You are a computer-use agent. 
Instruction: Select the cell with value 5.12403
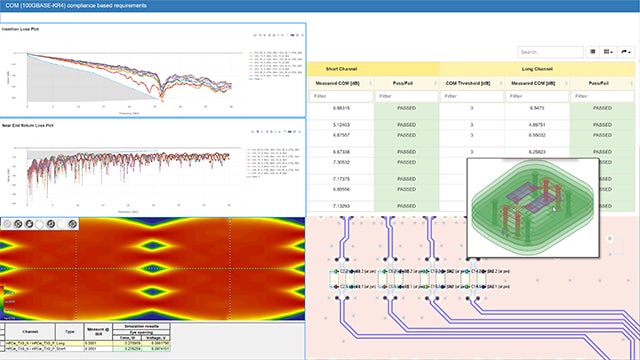tap(341, 125)
